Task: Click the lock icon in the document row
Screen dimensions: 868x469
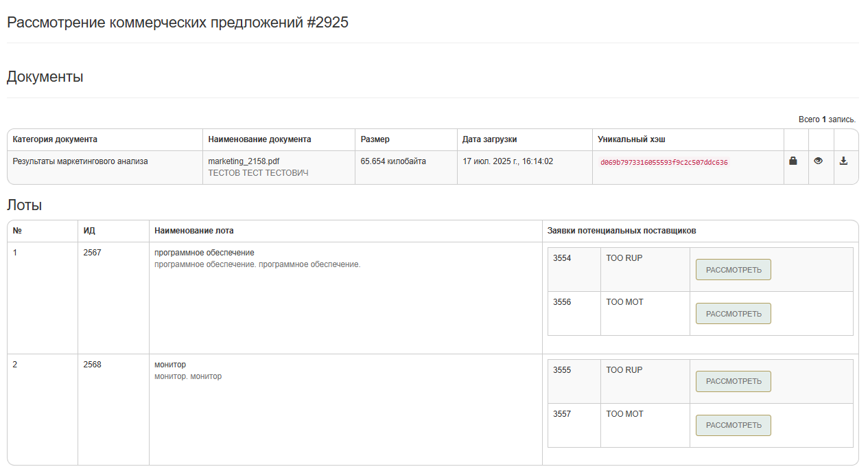Action: coord(793,161)
